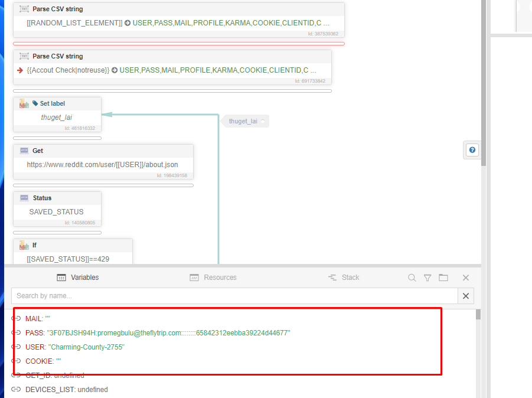Click the search icon in the inspector panel
This screenshot has height=398, width=532.
pos(412,278)
